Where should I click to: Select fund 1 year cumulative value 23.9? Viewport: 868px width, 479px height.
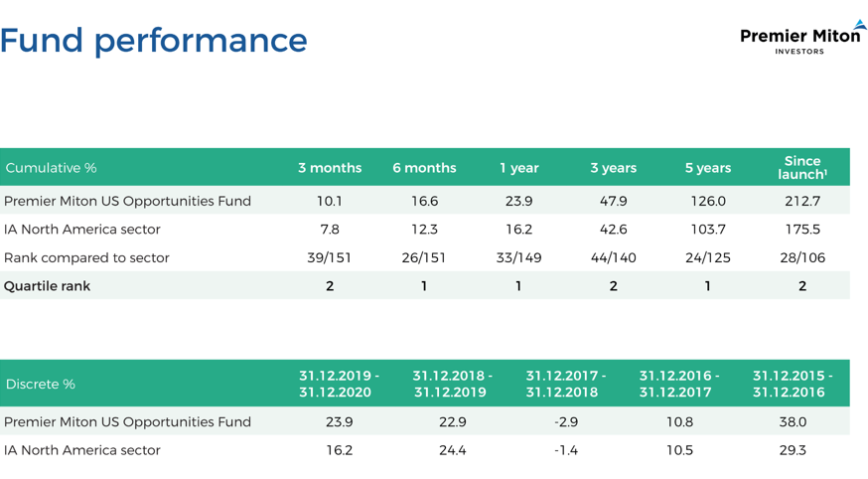(518, 201)
